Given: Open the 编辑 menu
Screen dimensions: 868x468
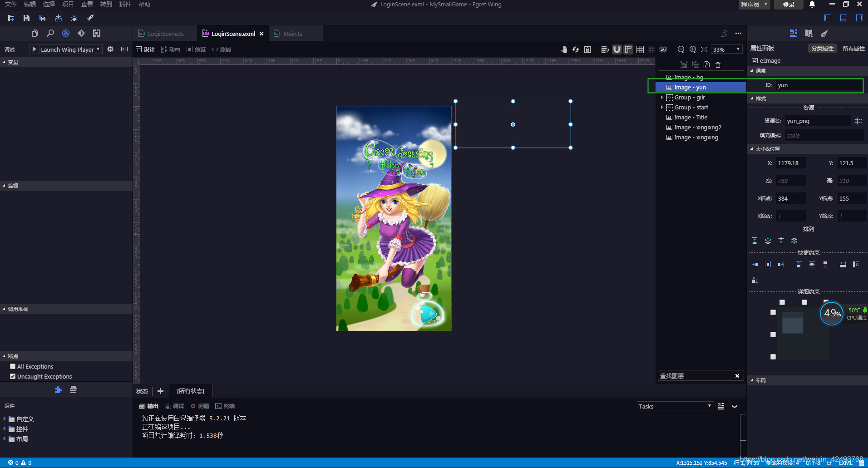Looking at the screenshot, I should 30,4.
